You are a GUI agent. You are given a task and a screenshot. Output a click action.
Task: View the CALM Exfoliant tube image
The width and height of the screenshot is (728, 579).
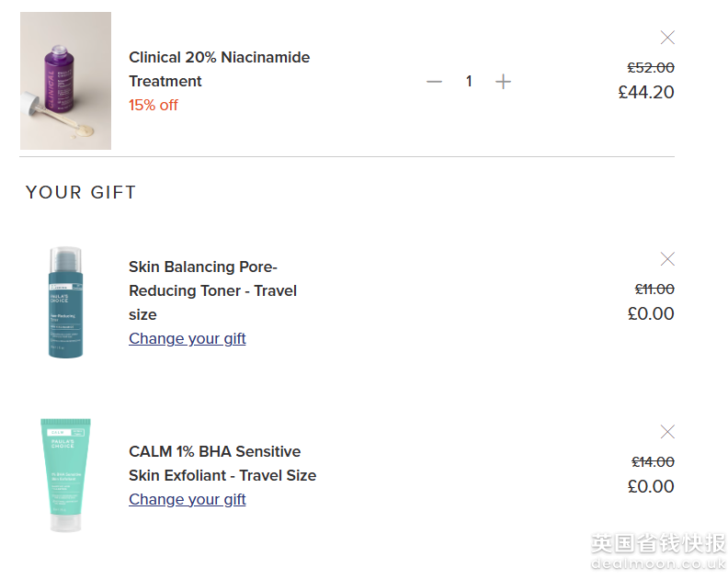click(x=65, y=475)
